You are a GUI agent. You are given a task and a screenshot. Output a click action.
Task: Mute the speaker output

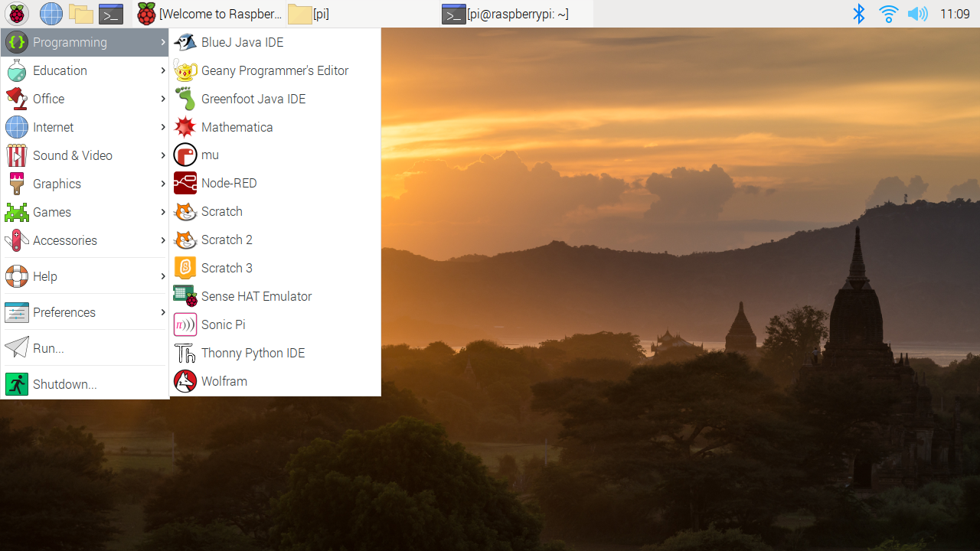click(x=917, y=13)
